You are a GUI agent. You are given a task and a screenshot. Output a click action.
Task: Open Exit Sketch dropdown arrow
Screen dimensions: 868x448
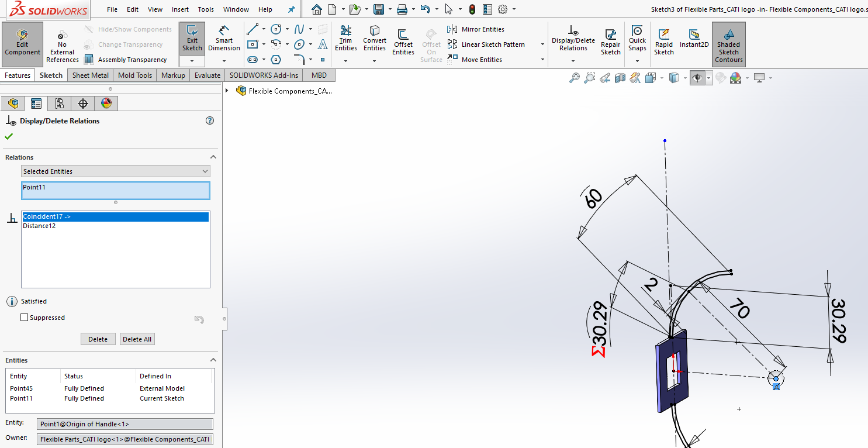(x=192, y=61)
